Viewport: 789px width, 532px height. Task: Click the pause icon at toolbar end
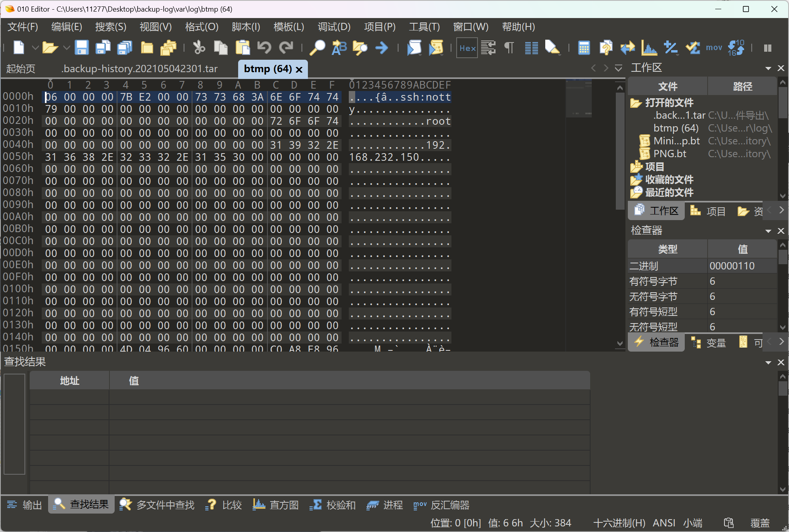tap(768, 48)
